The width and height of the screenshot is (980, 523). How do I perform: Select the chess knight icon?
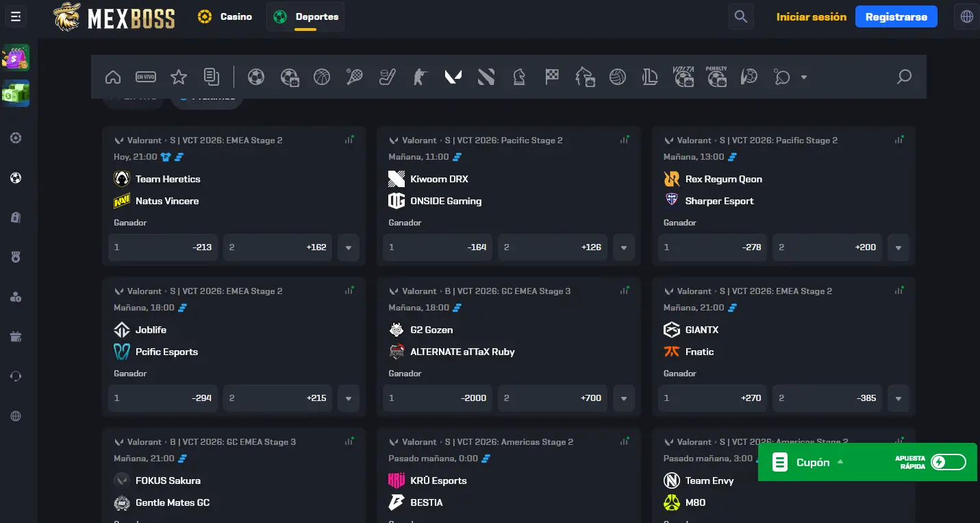point(519,77)
